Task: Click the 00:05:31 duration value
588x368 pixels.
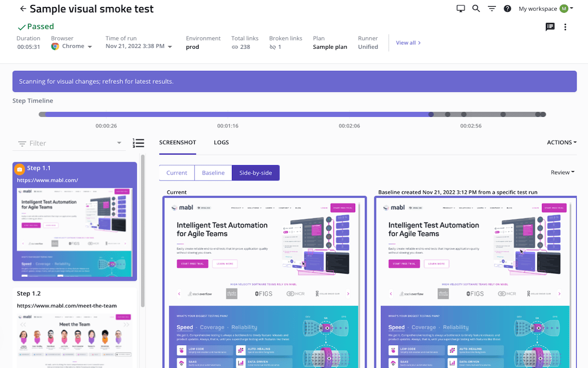Action: pos(29,47)
